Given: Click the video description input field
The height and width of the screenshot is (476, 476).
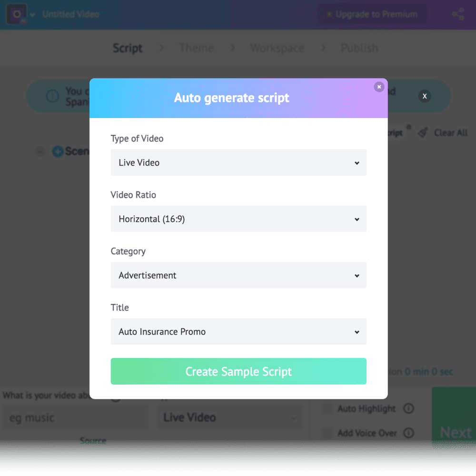Looking at the screenshot, I should (x=75, y=417).
